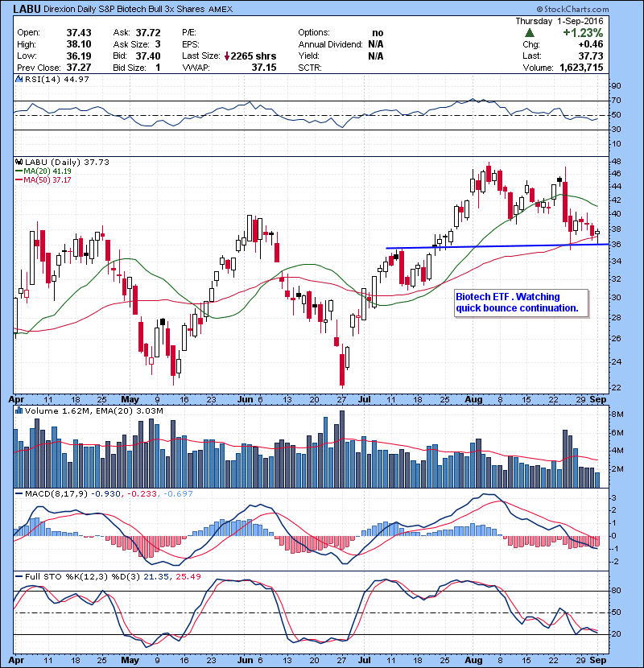Click the tallest volume bar near June 27

pos(342,449)
